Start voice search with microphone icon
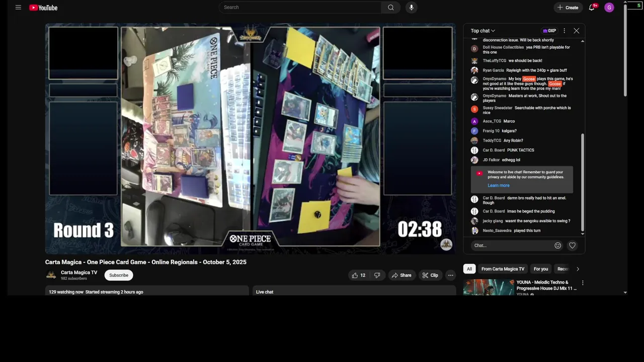The height and width of the screenshot is (362, 644). click(x=412, y=8)
